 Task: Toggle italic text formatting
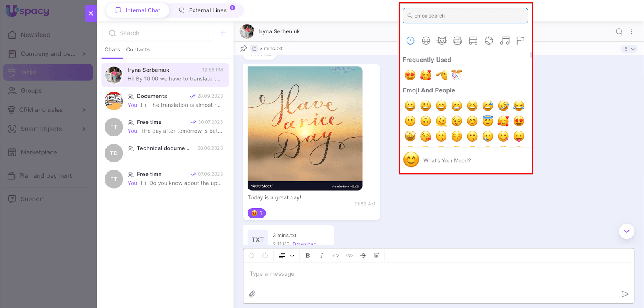[322, 255]
